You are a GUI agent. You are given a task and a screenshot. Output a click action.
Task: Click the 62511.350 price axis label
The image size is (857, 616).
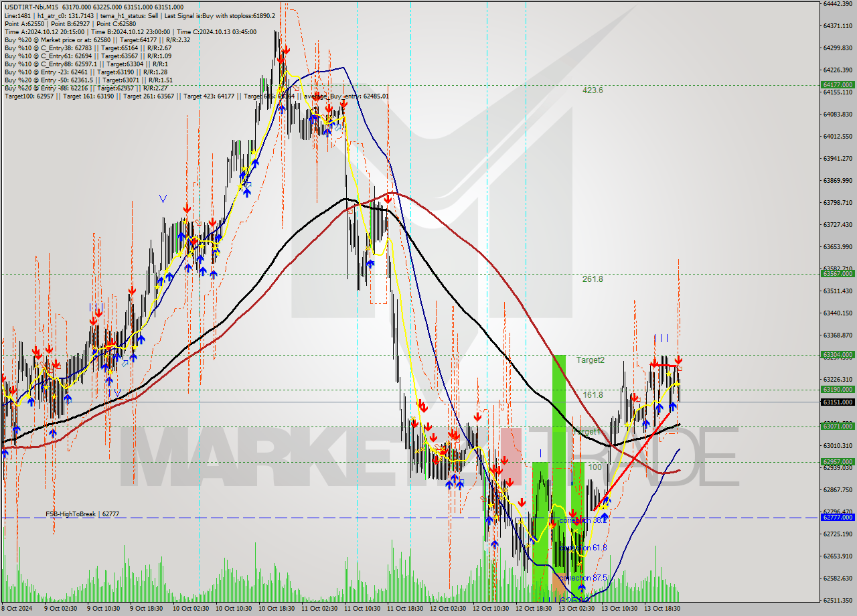coord(837,601)
